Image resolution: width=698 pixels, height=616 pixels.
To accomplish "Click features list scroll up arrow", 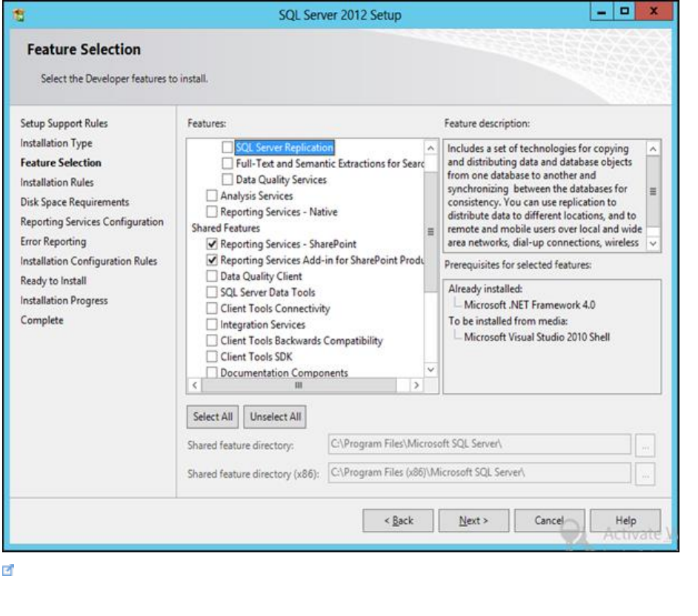I will pos(431,148).
